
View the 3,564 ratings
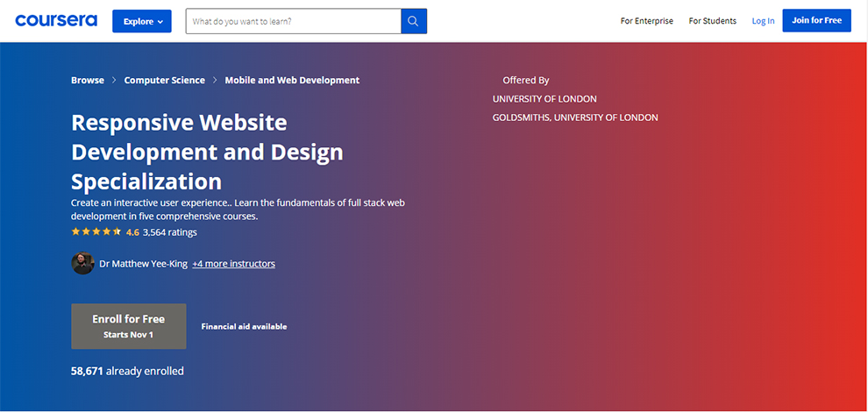point(170,232)
